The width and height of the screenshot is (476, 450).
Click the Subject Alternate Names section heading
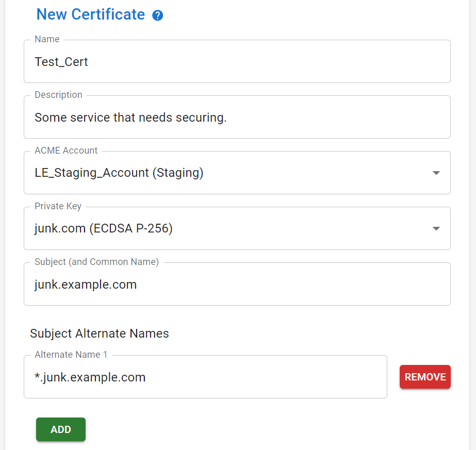click(x=99, y=334)
